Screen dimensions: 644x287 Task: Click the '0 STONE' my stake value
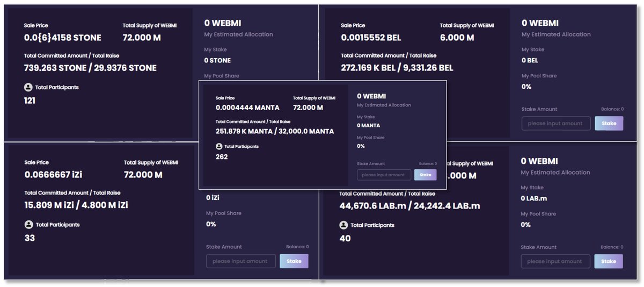tap(217, 60)
